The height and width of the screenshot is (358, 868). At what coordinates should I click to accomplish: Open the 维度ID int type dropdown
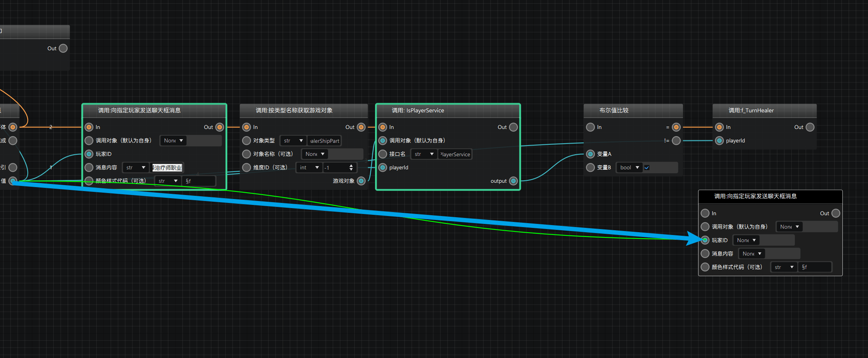click(x=309, y=167)
